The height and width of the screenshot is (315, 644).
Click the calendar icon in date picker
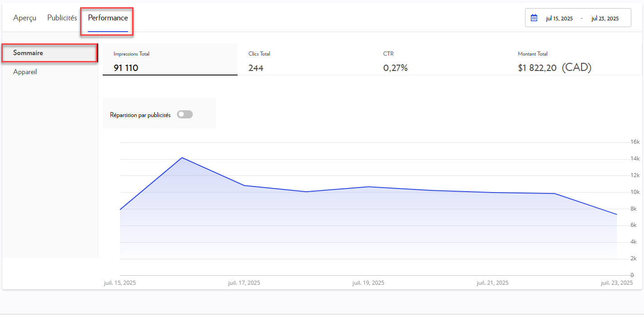pyautogui.click(x=534, y=18)
